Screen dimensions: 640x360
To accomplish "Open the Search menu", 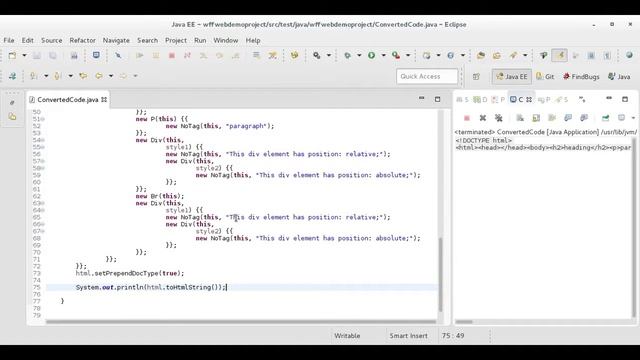I will pos(147,40).
